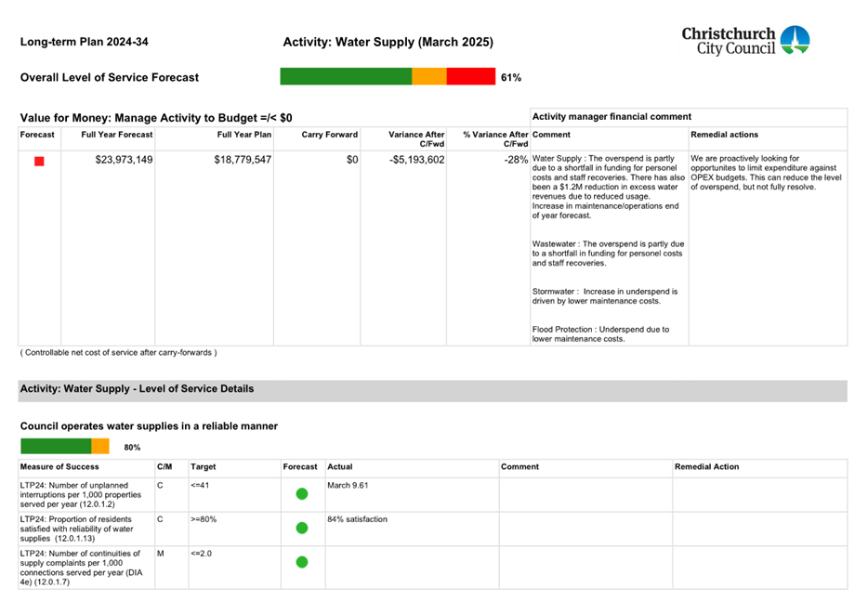This screenshot has height=614, width=868.
Task: Click Activity manager financial comment header
Action: pyautogui.click(x=612, y=117)
